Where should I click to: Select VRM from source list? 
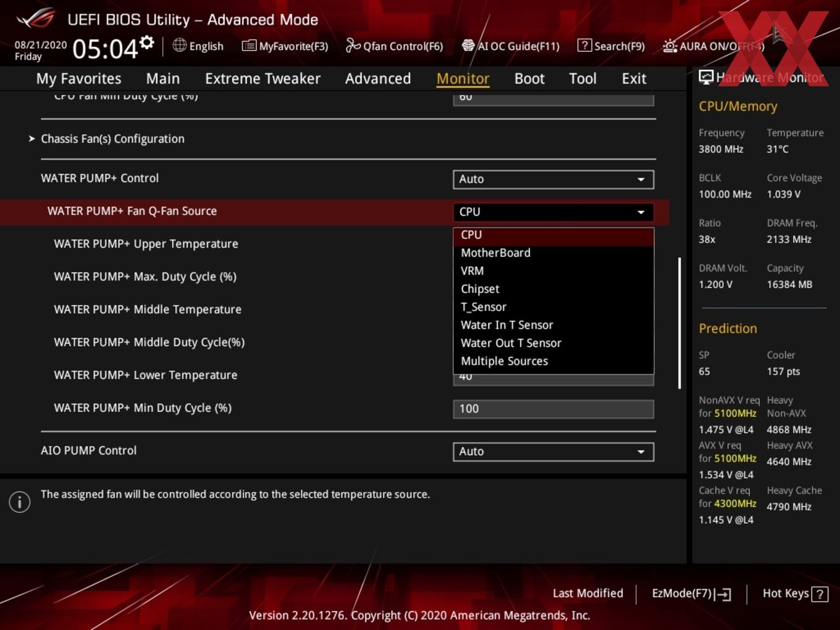click(x=553, y=271)
